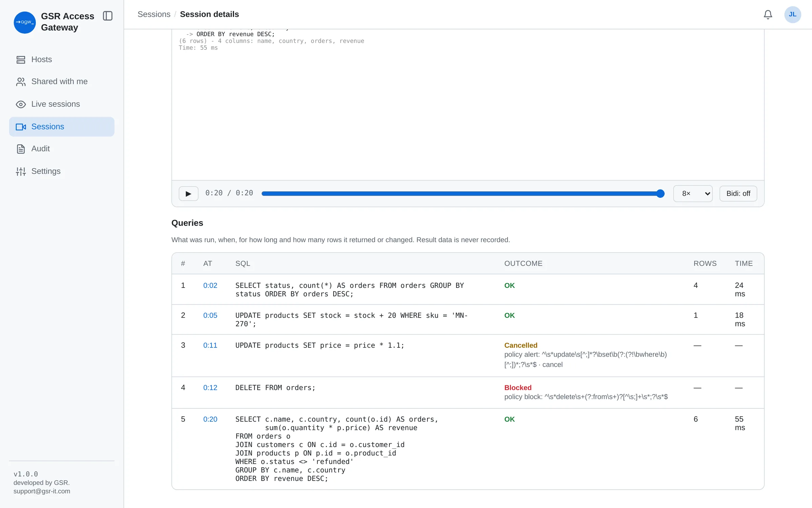Click the Live sessions eye icon
This screenshot has height=508, width=812.
click(21, 104)
